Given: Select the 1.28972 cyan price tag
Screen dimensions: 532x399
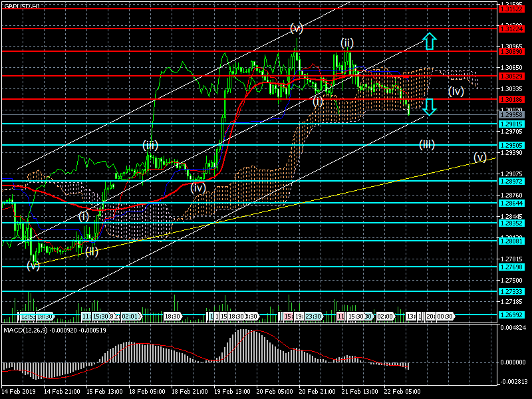Looking at the screenshot, I should [x=511, y=182].
